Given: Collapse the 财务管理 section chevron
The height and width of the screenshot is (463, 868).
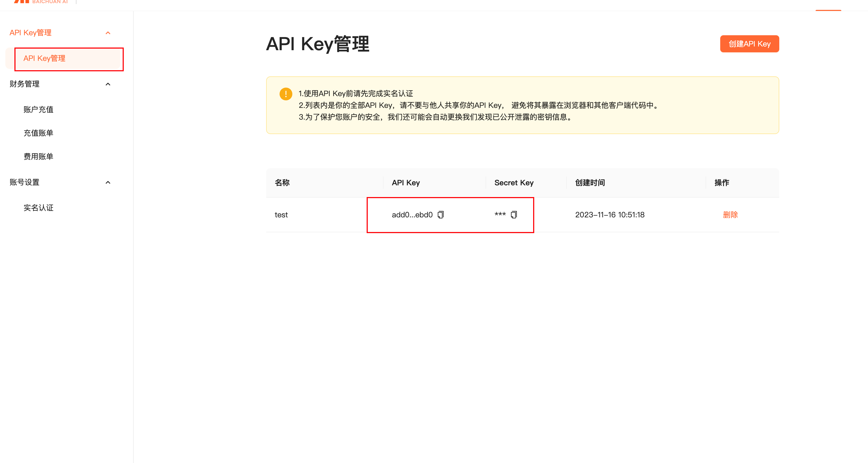Looking at the screenshot, I should 108,84.
